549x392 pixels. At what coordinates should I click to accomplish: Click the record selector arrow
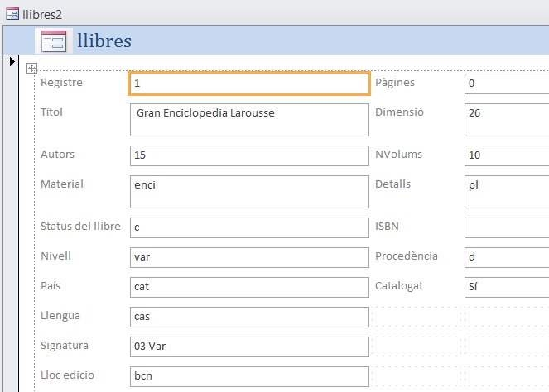(12, 61)
